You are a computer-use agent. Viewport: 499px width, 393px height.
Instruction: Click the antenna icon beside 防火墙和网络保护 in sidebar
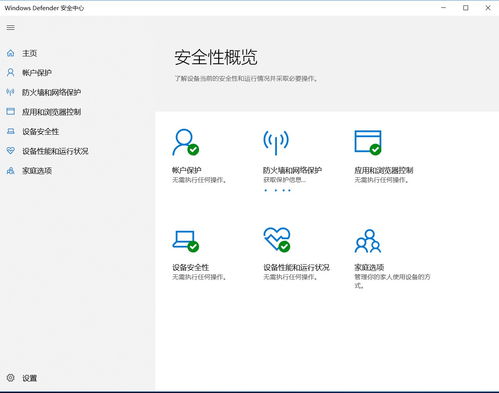click(11, 92)
